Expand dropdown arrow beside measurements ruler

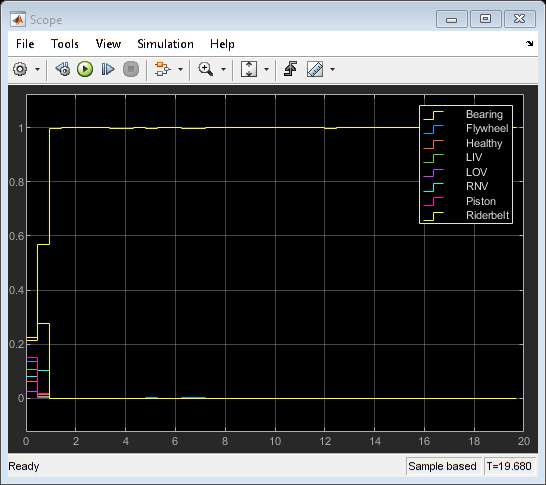tap(332, 69)
